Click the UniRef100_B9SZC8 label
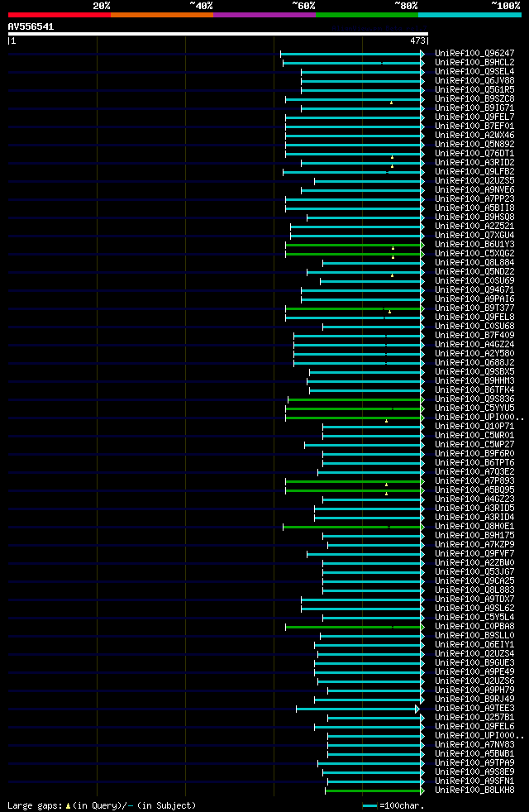 pos(474,99)
